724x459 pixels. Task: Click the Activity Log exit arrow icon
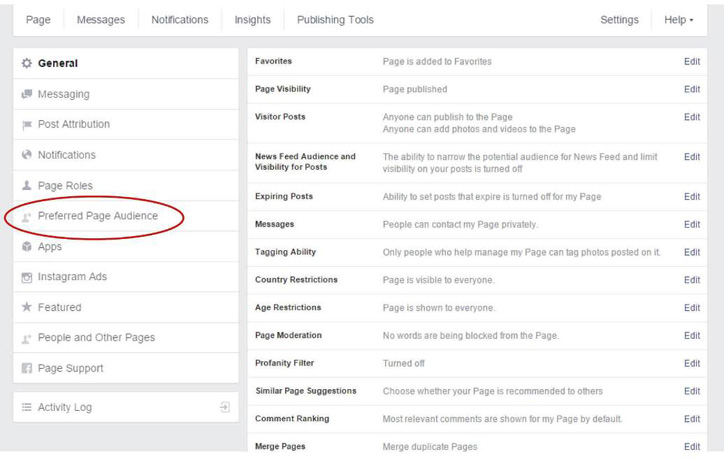[x=225, y=407]
